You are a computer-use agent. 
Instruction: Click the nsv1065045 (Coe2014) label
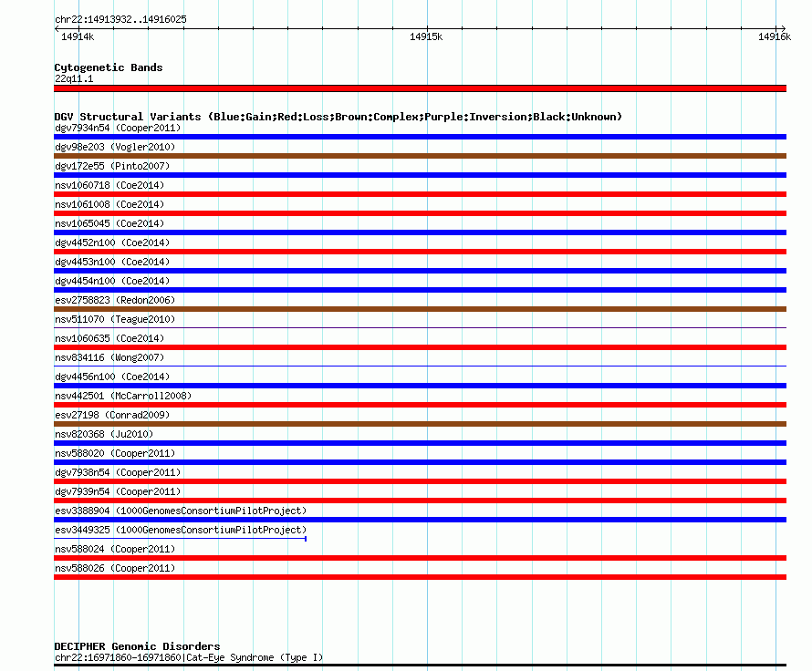[109, 223]
